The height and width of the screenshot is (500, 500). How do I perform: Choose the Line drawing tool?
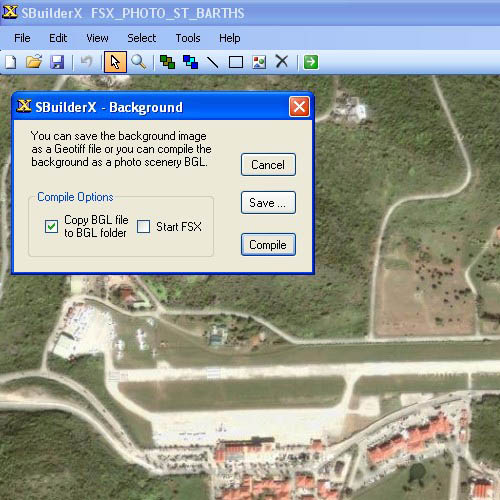213,62
